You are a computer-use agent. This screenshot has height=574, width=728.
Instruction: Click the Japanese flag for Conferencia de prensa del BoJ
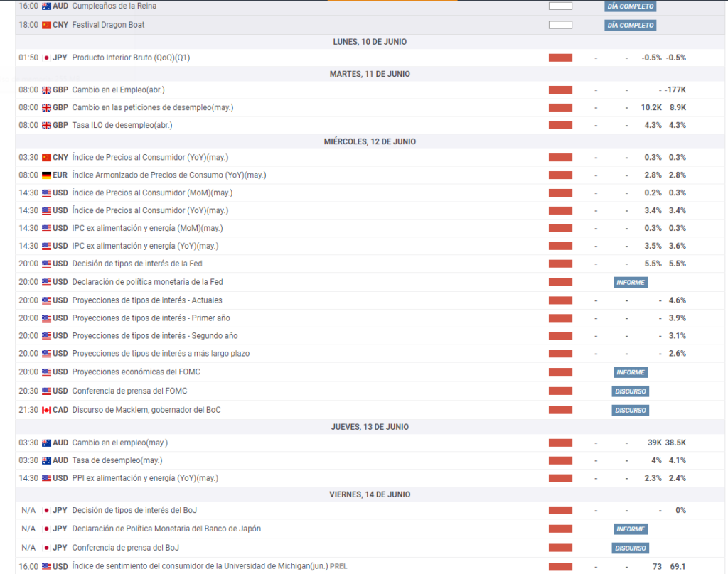click(x=47, y=548)
